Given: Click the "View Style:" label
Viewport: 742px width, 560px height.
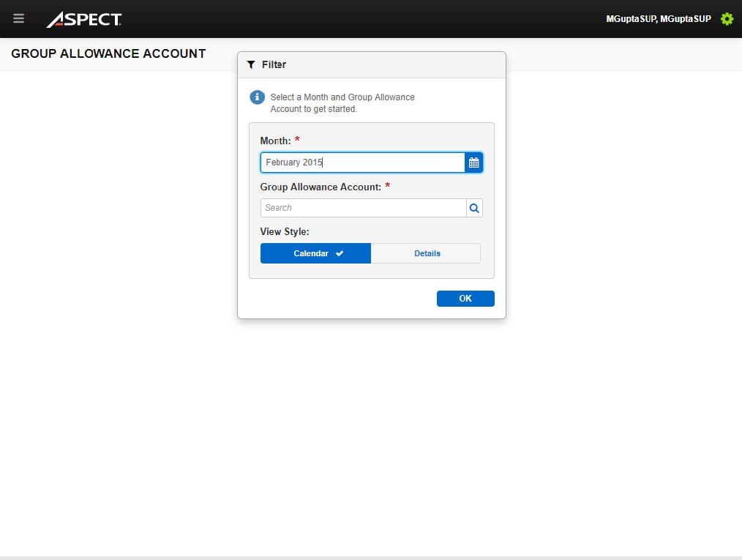Looking at the screenshot, I should pos(285,231).
